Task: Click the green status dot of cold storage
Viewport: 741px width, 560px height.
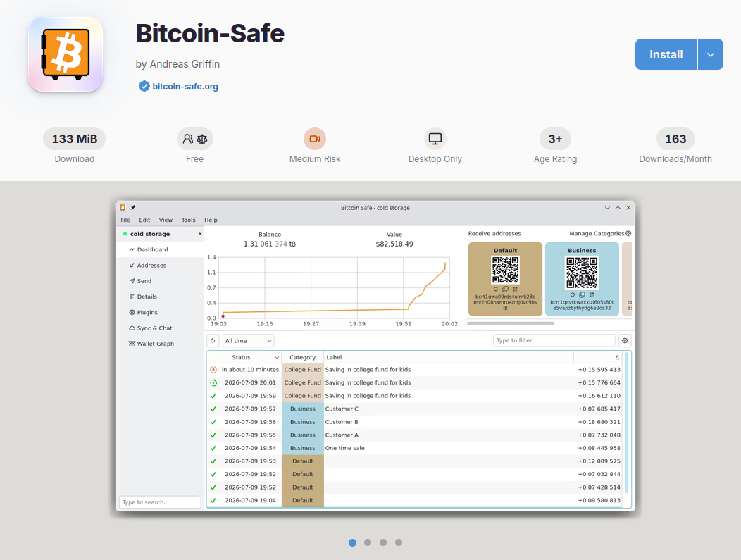Action: (125, 233)
